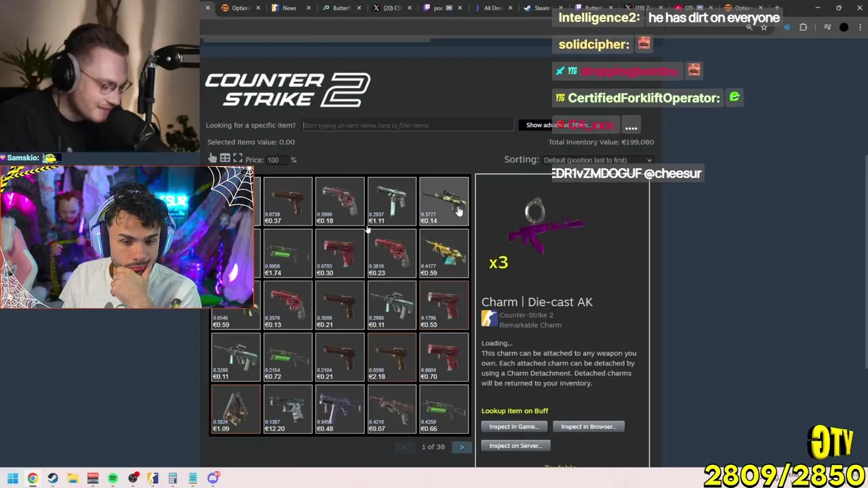868x488 pixels.
Task: Click the Charm | Die-cast AK title
Action: pos(537,302)
